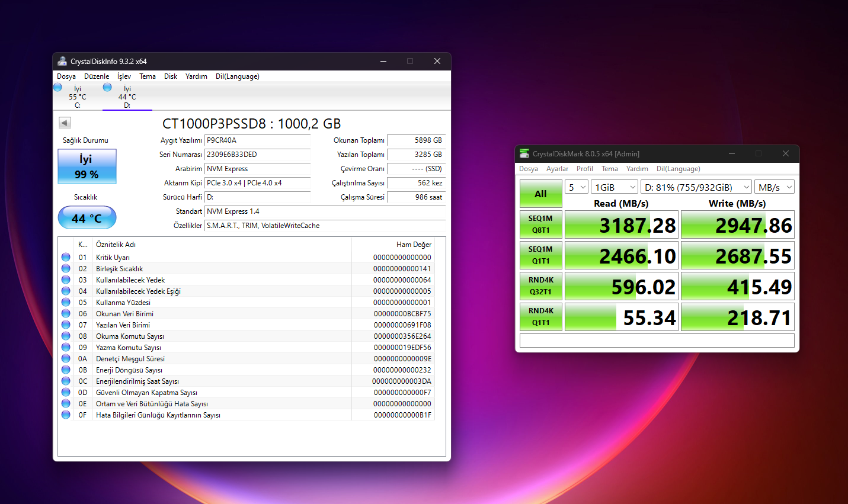Image resolution: width=848 pixels, height=504 pixels.
Task: Click the Okunan Toplamı value 5898 GB
Action: point(416,140)
